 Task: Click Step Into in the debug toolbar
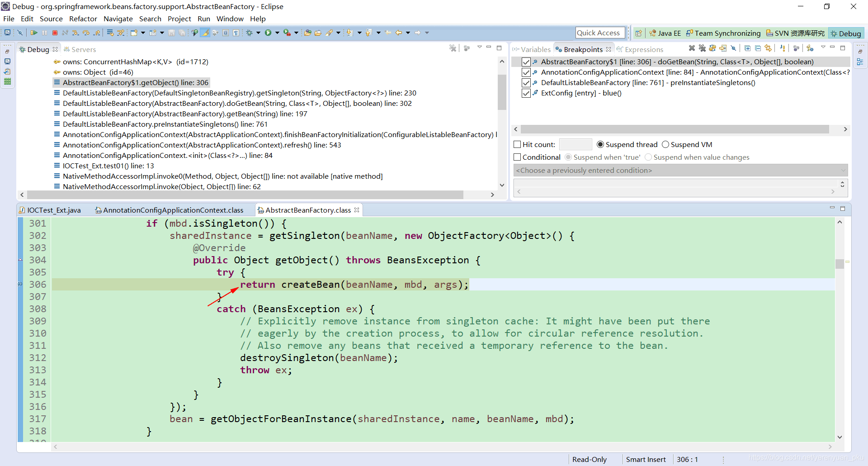75,33
